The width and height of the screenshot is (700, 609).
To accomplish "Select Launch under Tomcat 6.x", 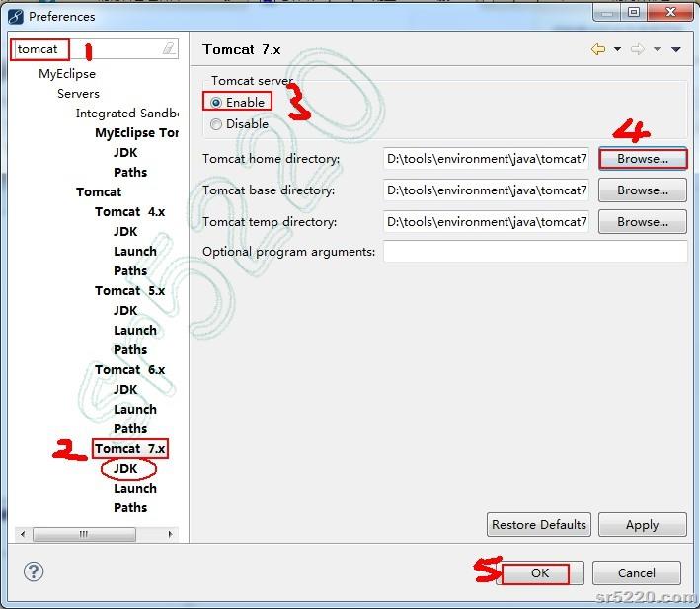I will click(135, 409).
